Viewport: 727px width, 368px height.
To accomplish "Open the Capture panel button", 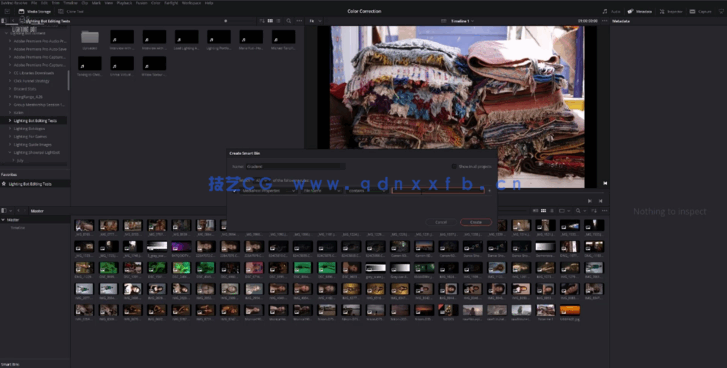I will [700, 11].
